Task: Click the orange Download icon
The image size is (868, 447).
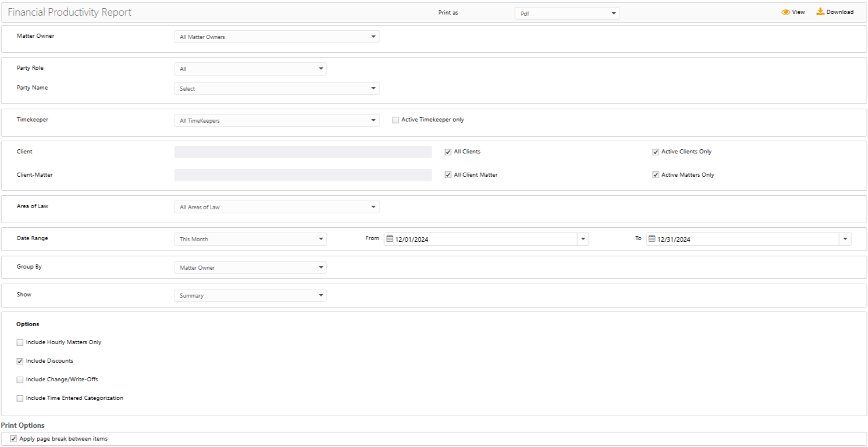Action: 820,12
